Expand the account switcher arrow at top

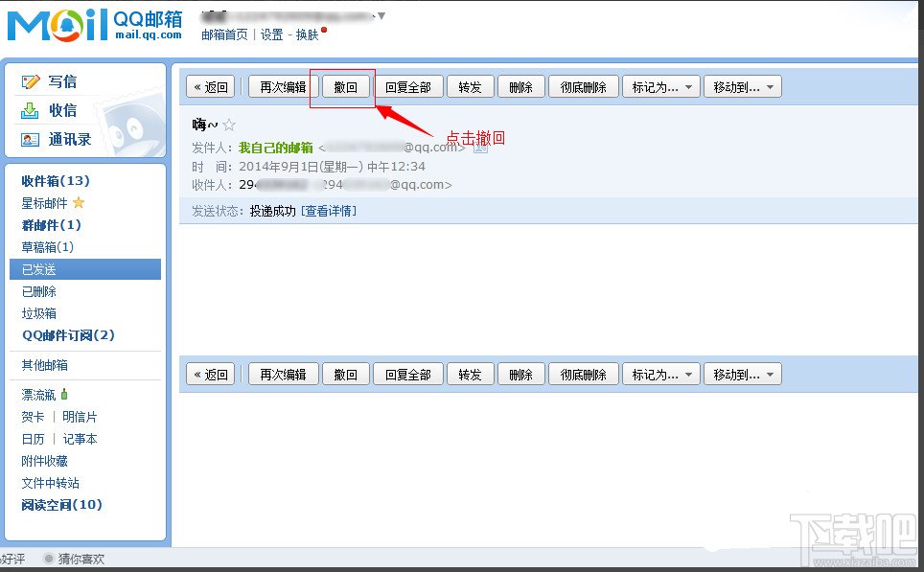click(x=382, y=15)
